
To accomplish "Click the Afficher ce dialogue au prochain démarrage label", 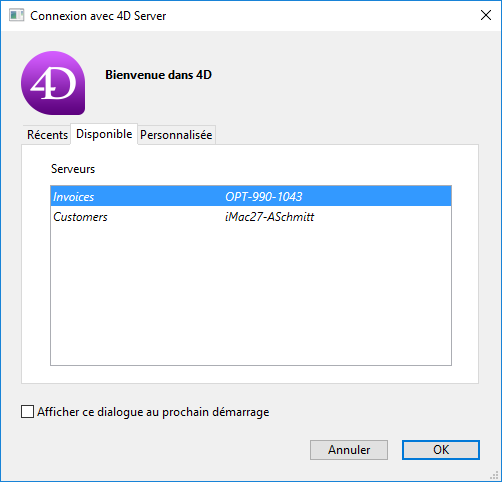I will click(153, 412).
